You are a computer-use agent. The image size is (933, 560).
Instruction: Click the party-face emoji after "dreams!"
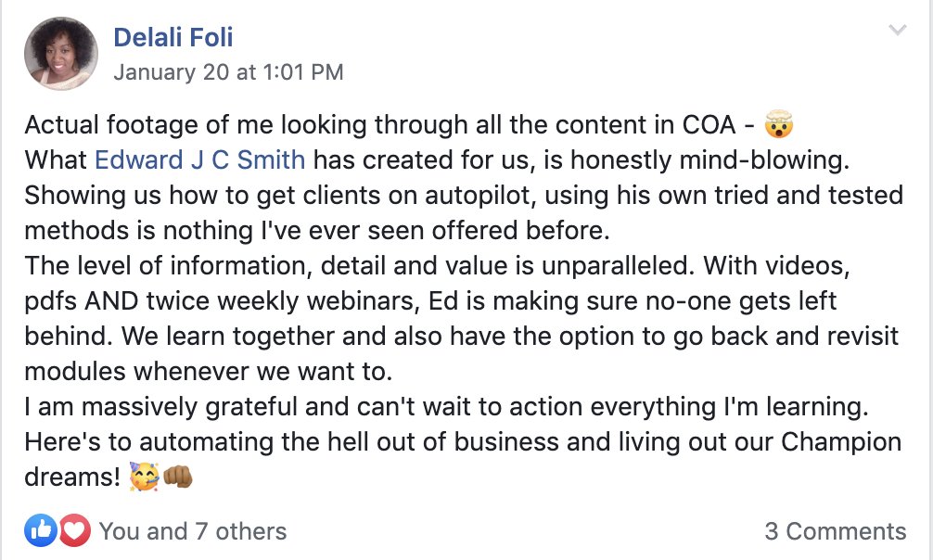coord(144,477)
